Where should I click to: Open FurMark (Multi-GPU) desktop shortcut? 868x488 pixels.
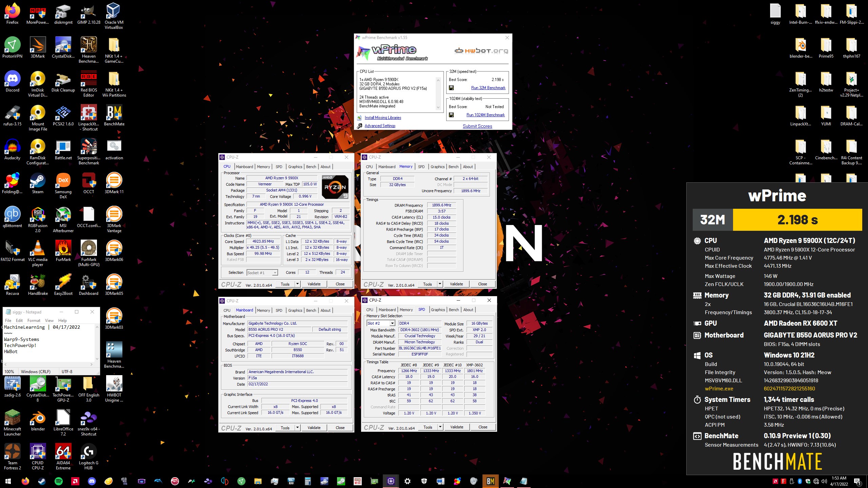(x=89, y=254)
